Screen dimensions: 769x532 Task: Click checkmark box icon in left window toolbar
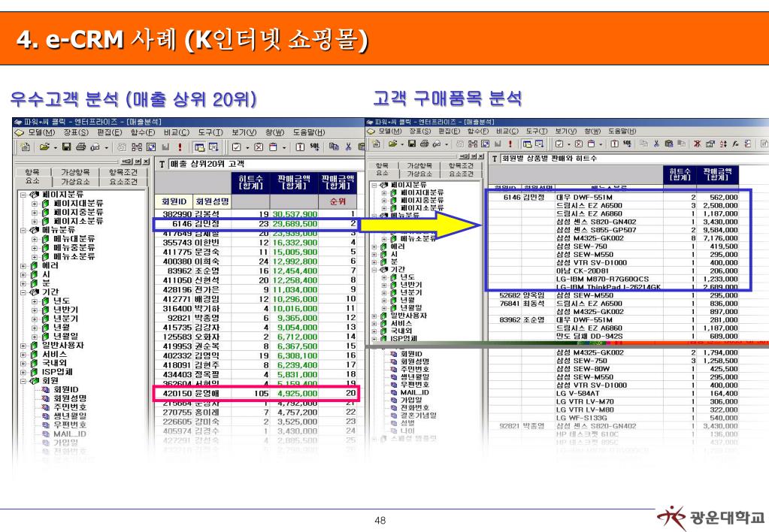[236, 147]
